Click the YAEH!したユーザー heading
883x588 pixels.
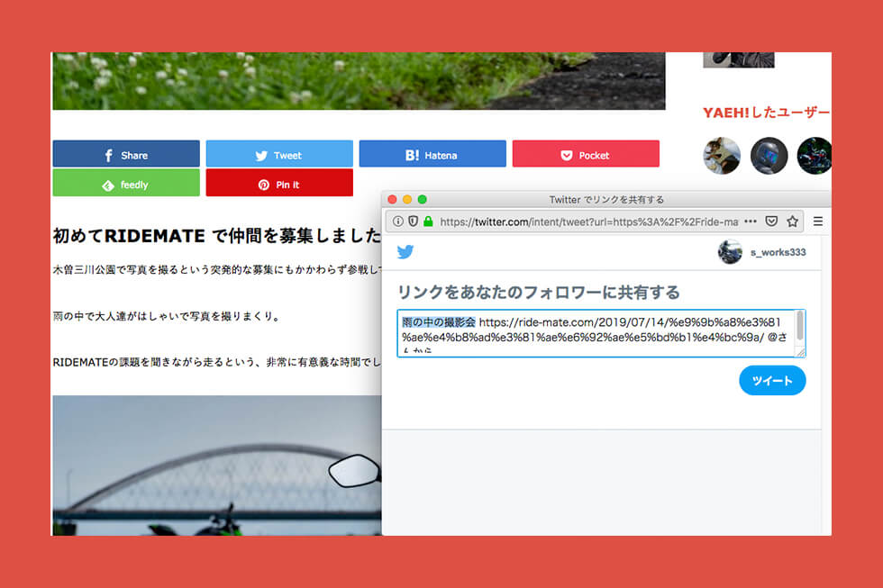767,113
